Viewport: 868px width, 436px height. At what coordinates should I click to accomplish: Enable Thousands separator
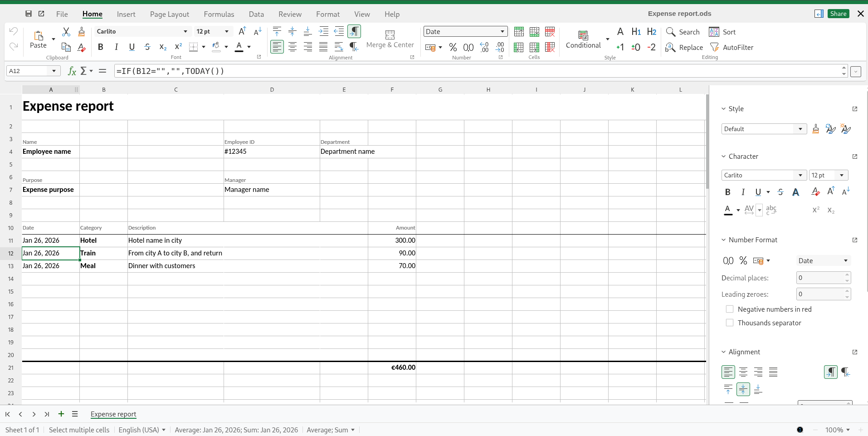tap(730, 323)
